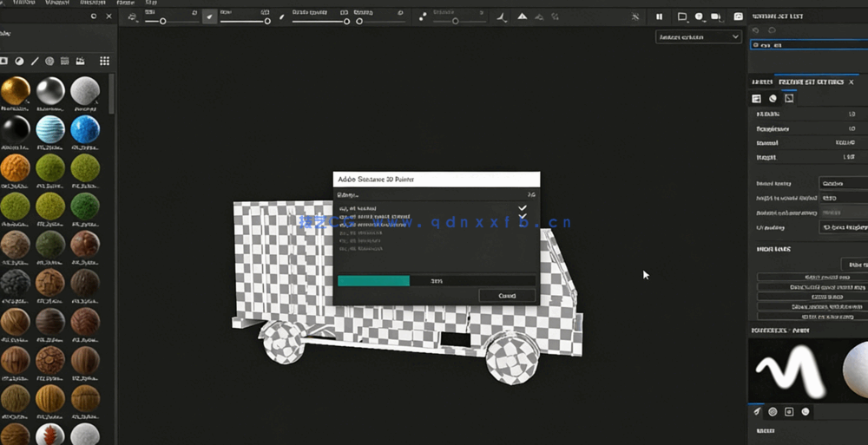
Task: Select the highlighted paint brush tool icon
Action: pos(209,16)
